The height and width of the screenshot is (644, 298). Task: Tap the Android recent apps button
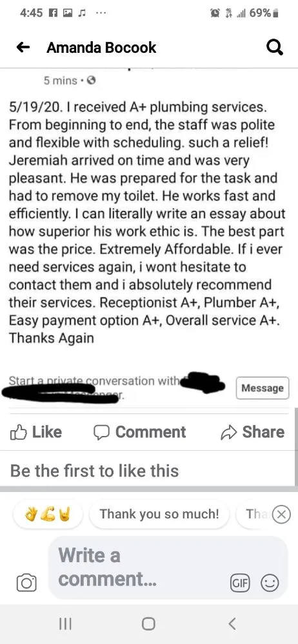click(x=65, y=624)
